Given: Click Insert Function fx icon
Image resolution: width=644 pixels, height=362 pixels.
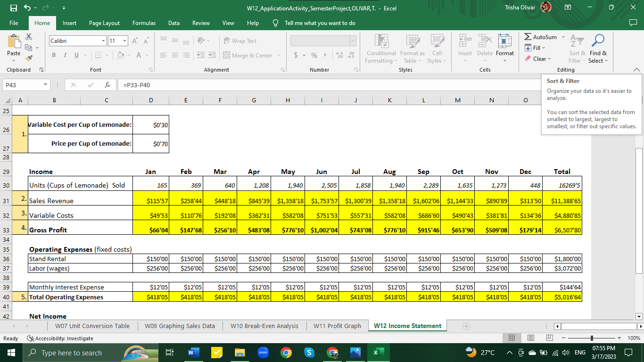Looking at the screenshot, I should (108, 85).
